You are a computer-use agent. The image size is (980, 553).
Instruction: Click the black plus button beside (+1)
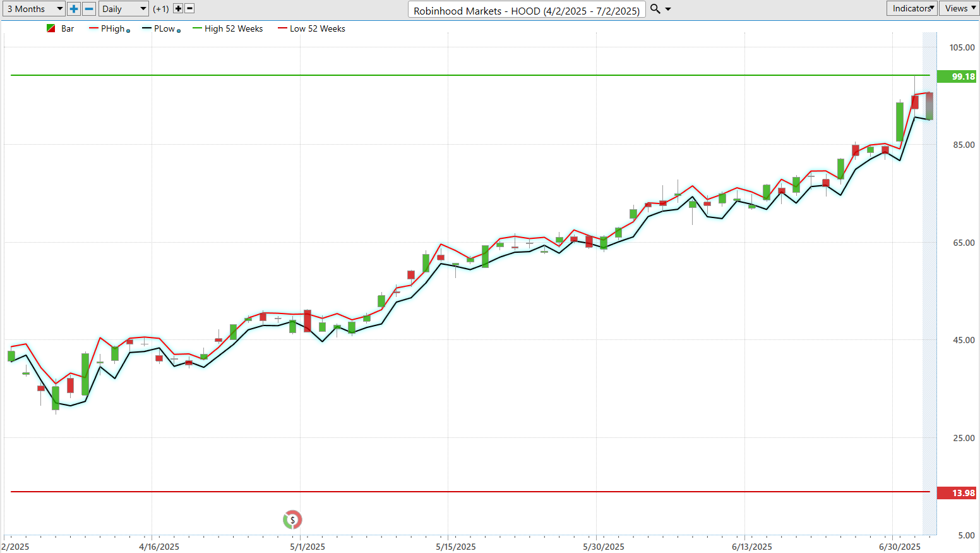pyautogui.click(x=178, y=9)
